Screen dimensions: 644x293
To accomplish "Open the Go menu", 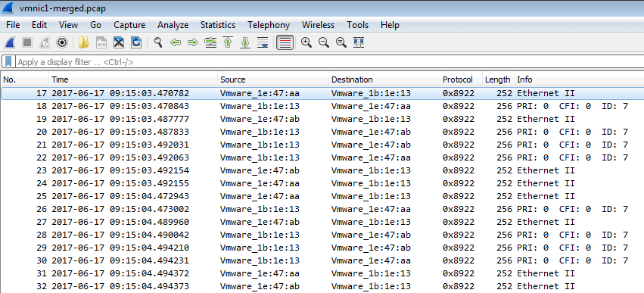I will (x=95, y=25).
